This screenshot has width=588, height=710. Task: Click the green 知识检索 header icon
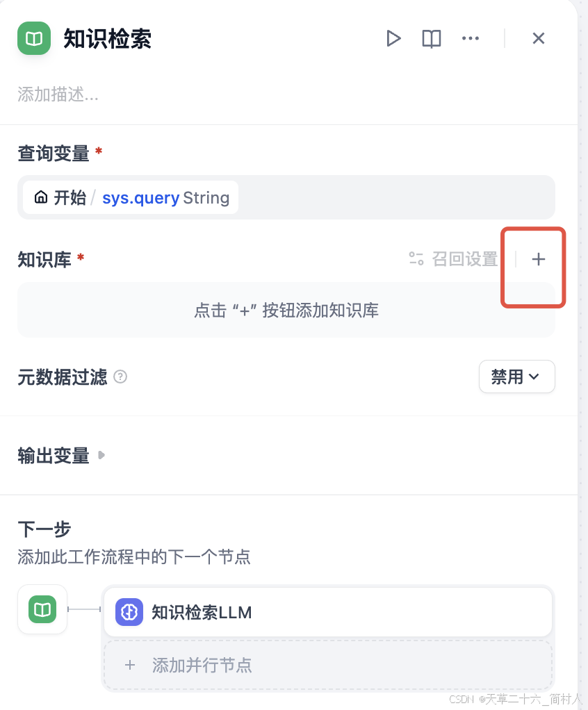[x=33, y=38]
